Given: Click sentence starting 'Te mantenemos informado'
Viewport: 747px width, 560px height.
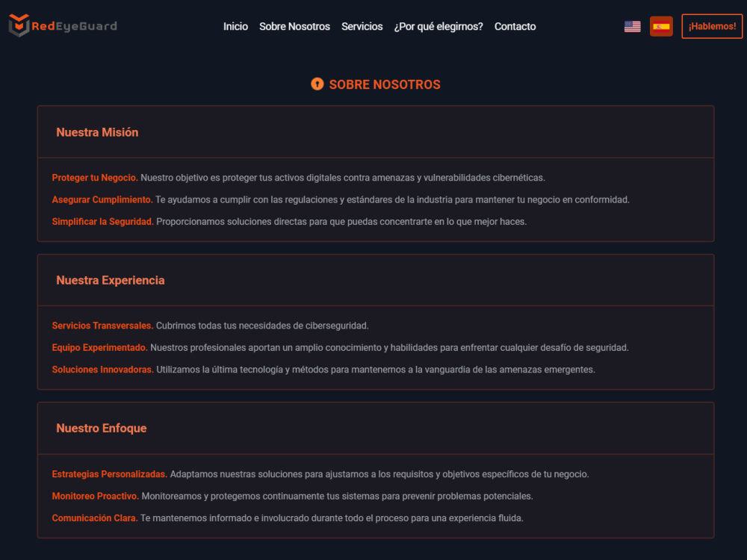Looking at the screenshot, I should 332,518.
